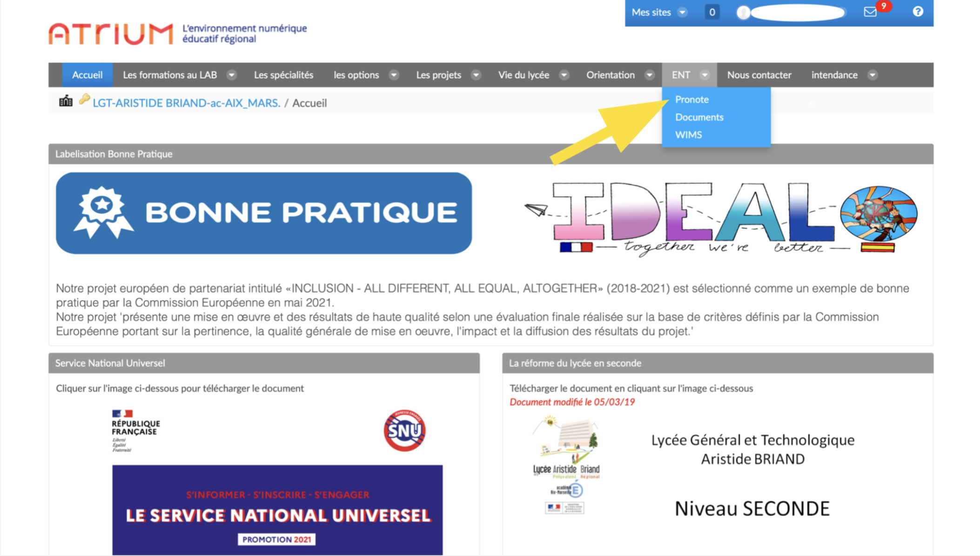Image resolution: width=980 pixels, height=556 pixels.
Task: Click the Accueil breadcrumb text
Action: 309,103
